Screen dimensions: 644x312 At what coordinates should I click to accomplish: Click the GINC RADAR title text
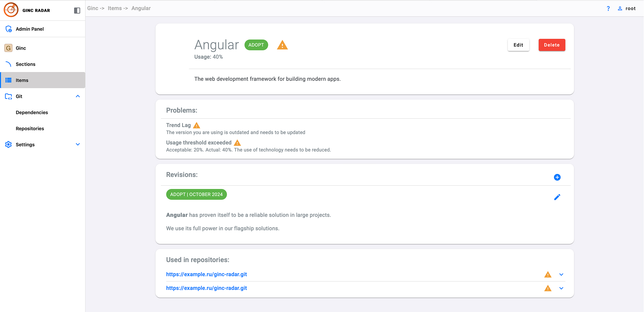(36, 10)
